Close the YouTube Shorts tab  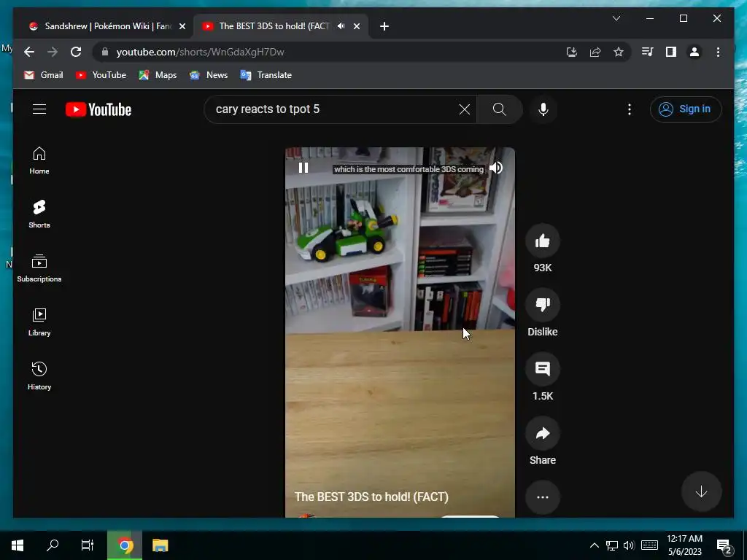click(x=356, y=26)
